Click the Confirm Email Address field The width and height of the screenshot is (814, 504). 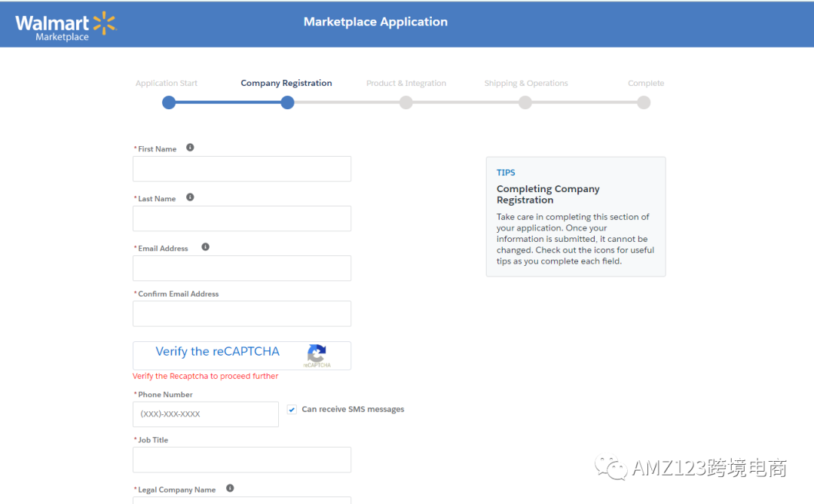[241, 313]
